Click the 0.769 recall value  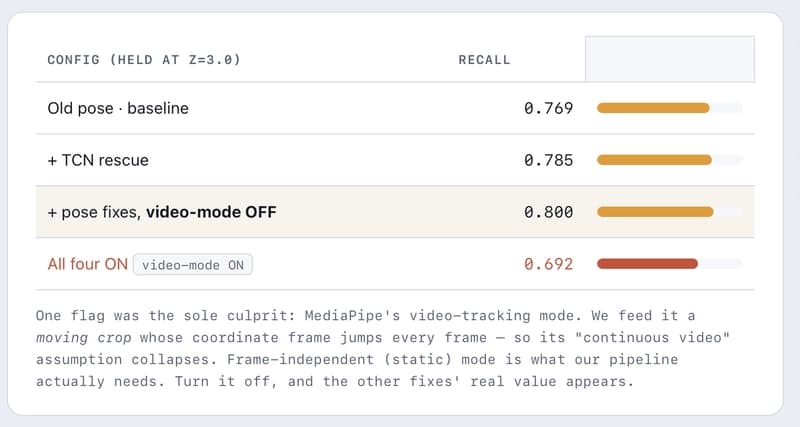548,108
